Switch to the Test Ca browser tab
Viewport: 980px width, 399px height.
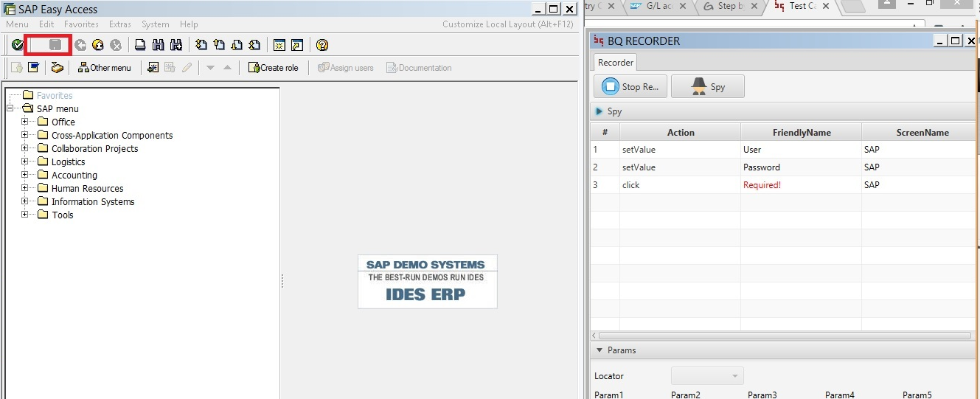(x=802, y=6)
